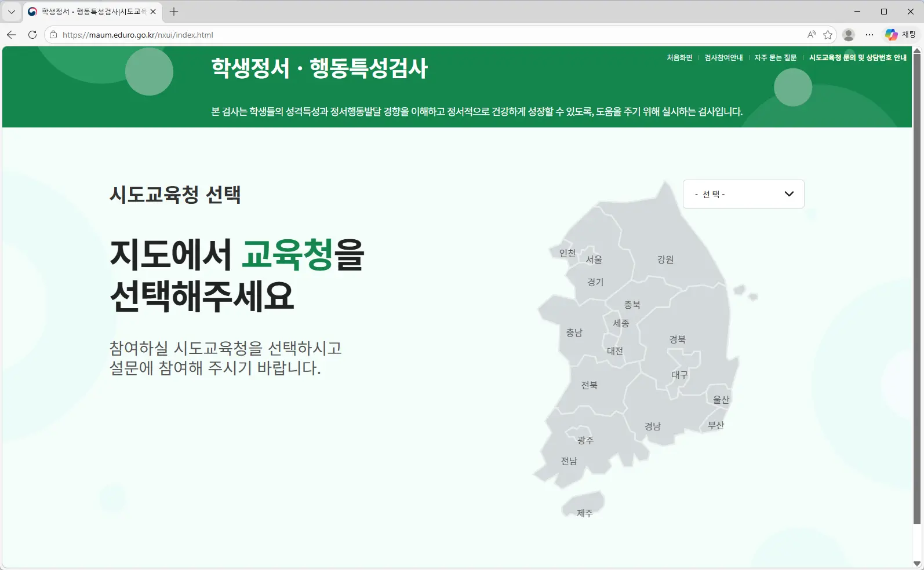Select 경기 region on the map
The image size is (924, 570).
595,282
